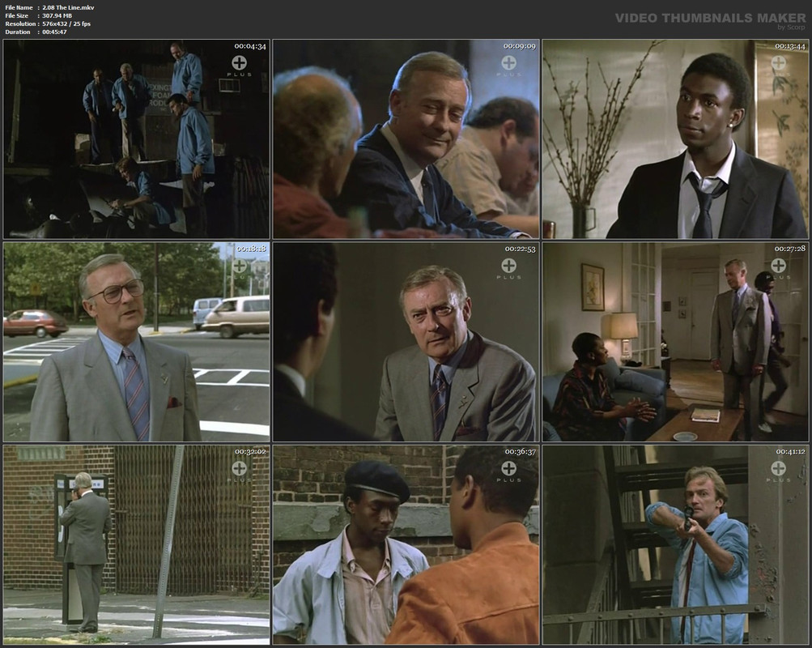
Task: Click the timestamp label 00:09:09
Action: click(x=520, y=46)
